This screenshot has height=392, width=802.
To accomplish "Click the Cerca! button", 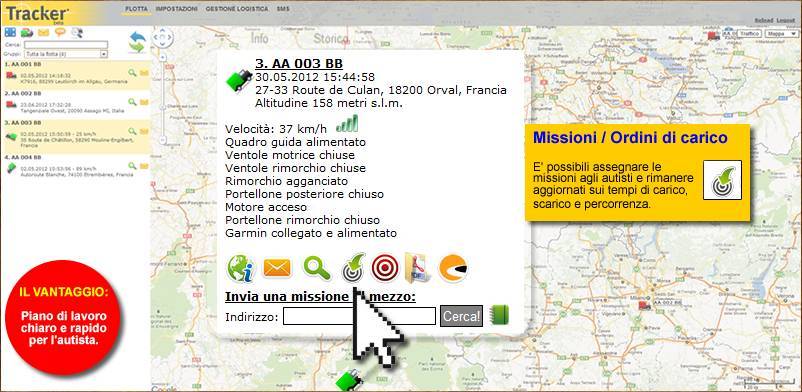I will click(x=461, y=316).
